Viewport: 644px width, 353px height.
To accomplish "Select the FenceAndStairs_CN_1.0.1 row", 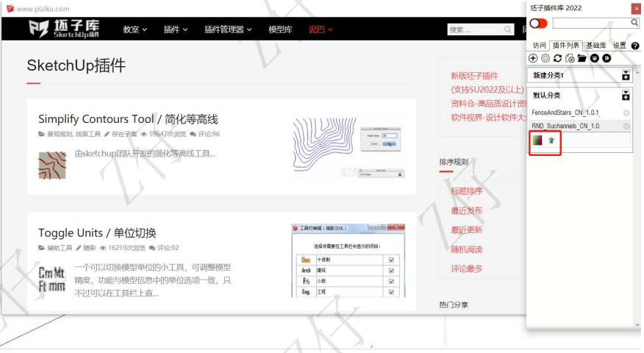I will click(580, 113).
